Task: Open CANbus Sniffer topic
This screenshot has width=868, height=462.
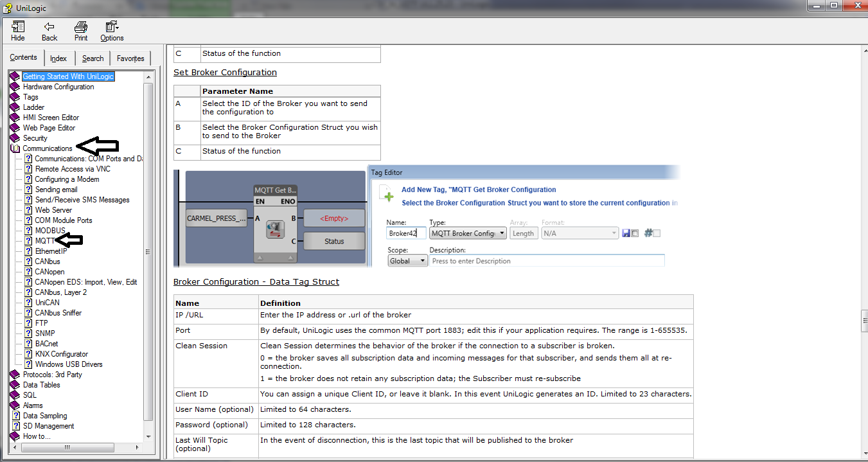Action: click(x=58, y=313)
